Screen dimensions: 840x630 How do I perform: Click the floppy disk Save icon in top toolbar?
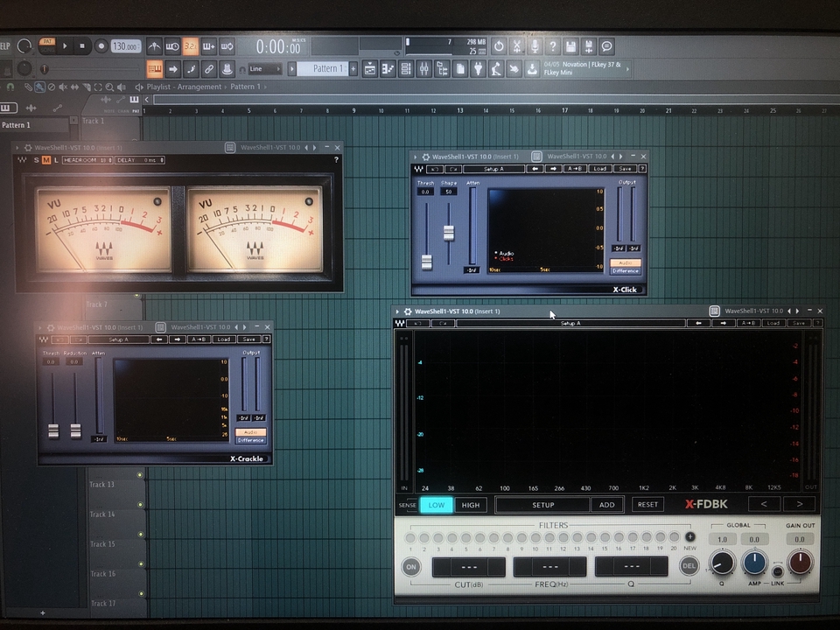coord(570,46)
